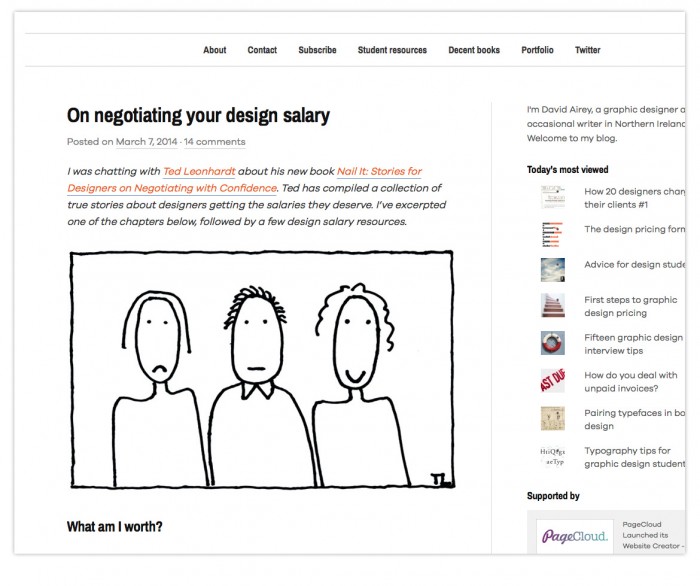
Task: Open the Portfolio page
Action: (x=537, y=50)
